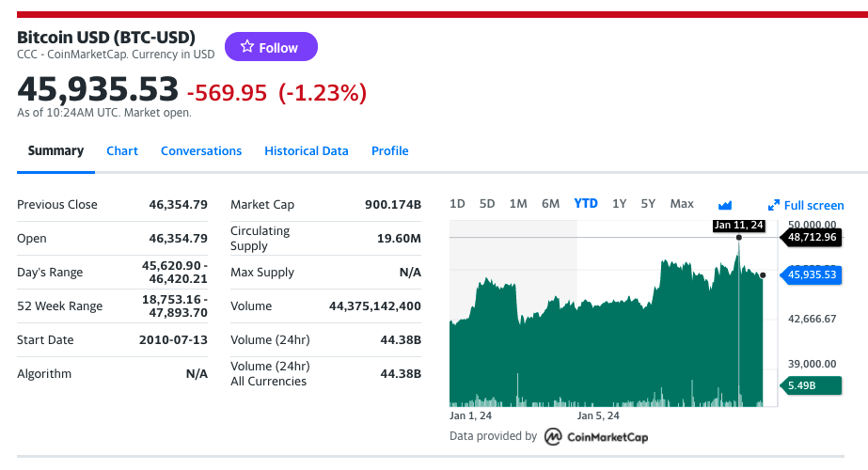
Task: Choose the 6M chart range
Action: (550, 204)
